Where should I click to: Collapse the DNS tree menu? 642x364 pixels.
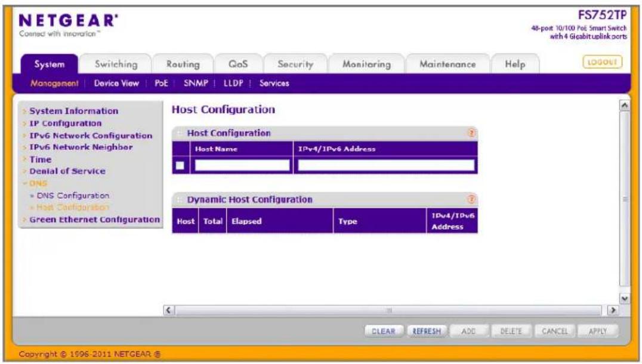pos(38,183)
